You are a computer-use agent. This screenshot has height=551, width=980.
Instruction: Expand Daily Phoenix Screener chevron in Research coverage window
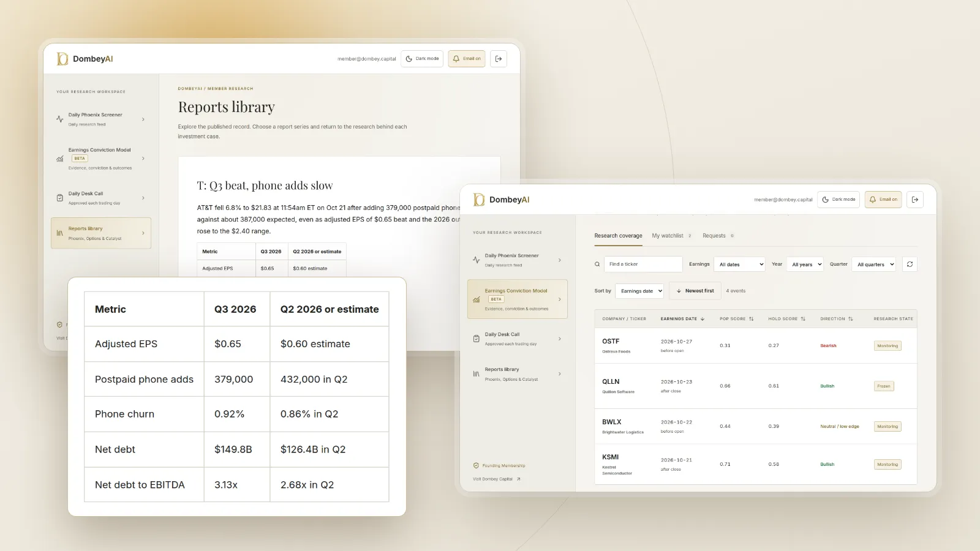(560, 260)
